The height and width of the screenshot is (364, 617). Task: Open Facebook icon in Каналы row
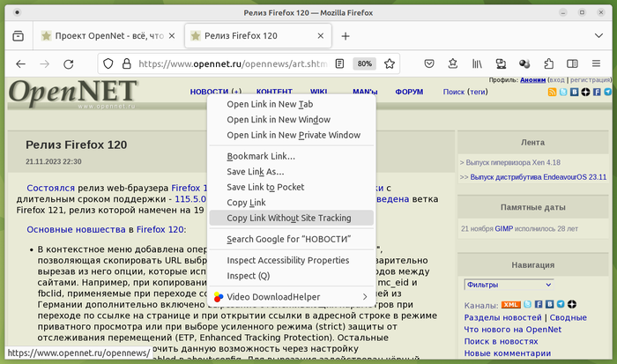[x=539, y=304]
